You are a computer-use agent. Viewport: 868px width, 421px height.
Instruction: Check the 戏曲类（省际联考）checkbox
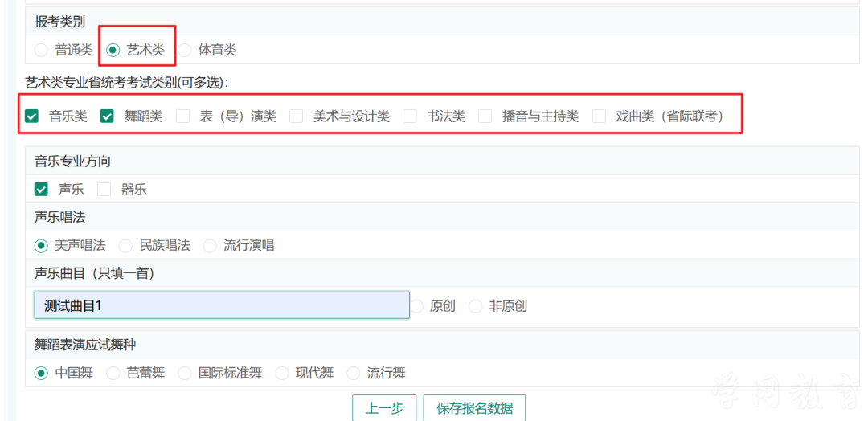coord(599,116)
